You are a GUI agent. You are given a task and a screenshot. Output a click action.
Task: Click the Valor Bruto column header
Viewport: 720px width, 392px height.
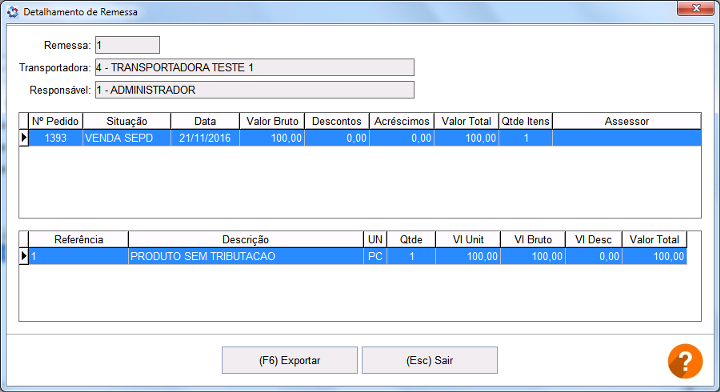click(x=272, y=121)
